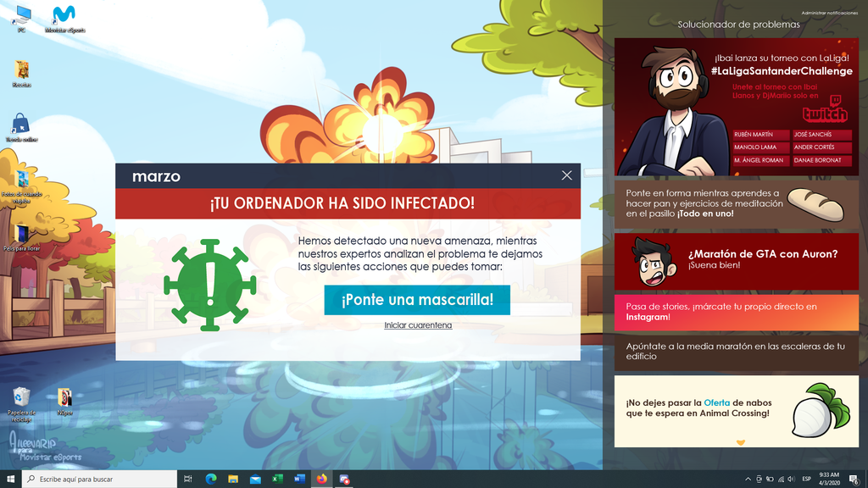This screenshot has height=488, width=868.
Task: Open the bread and meditation notification
Action: pos(737,205)
